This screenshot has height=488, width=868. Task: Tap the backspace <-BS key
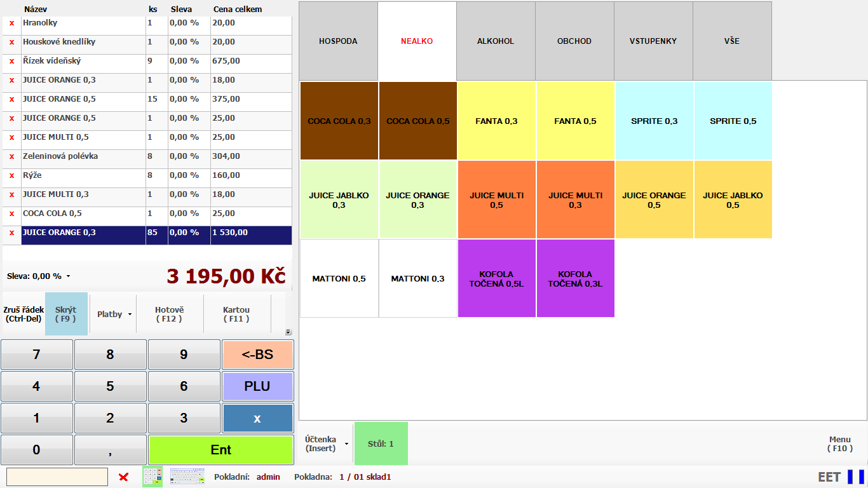click(x=257, y=355)
